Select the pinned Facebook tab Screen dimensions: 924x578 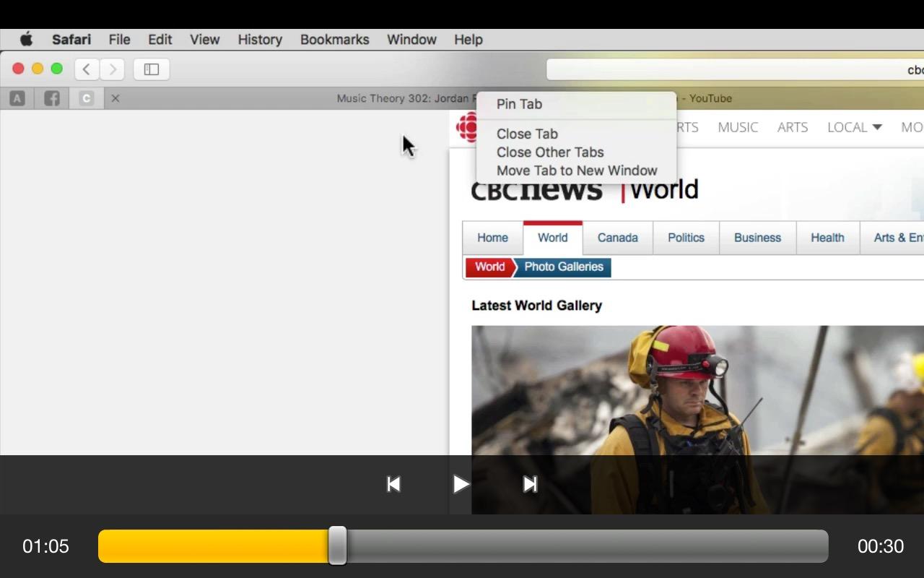coord(52,98)
